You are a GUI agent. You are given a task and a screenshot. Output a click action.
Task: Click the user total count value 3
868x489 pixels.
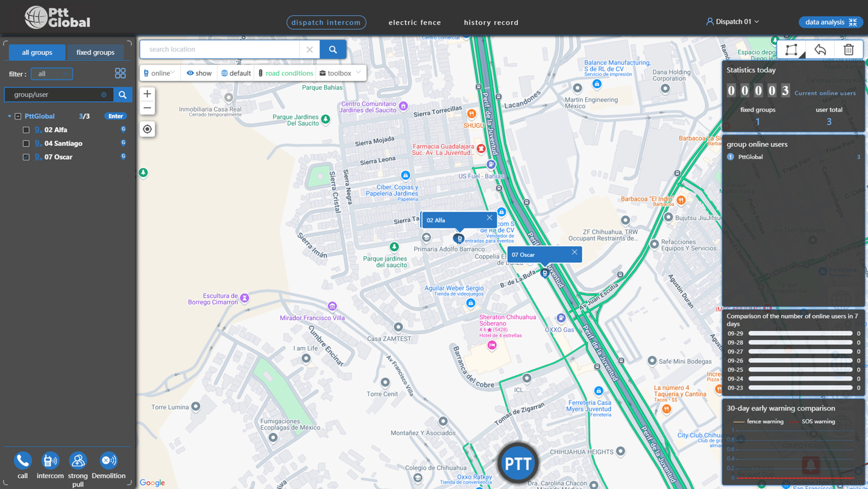[829, 122]
